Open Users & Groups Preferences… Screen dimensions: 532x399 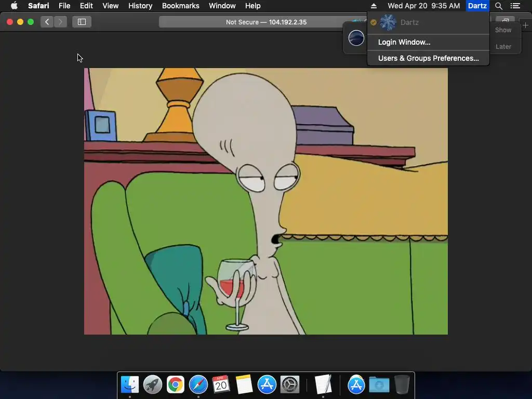pos(428,58)
